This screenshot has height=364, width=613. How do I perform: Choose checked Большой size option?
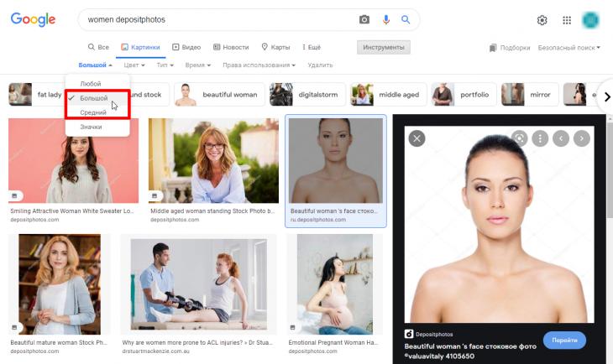(97, 98)
